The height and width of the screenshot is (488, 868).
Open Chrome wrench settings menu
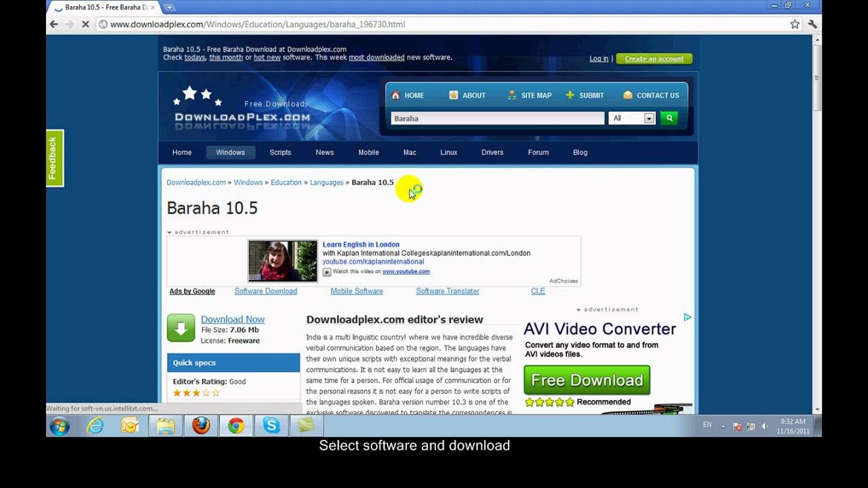(812, 24)
